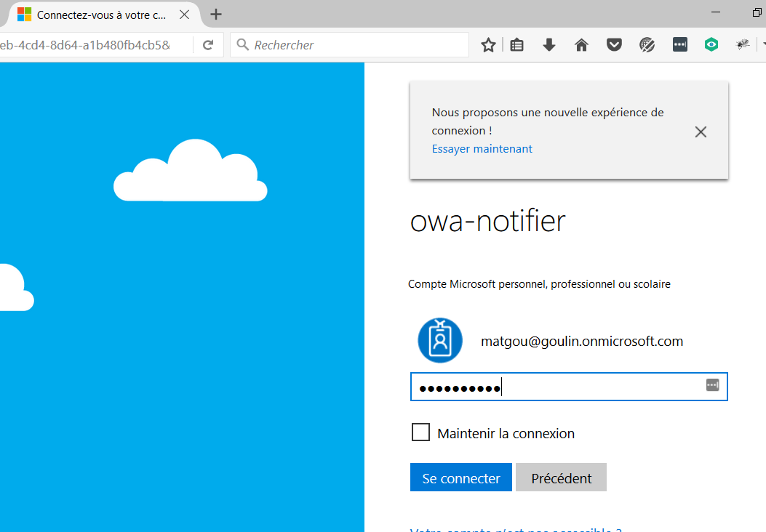Open a new browser tab
The width and height of the screenshot is (766, 532).
[216, 15]
